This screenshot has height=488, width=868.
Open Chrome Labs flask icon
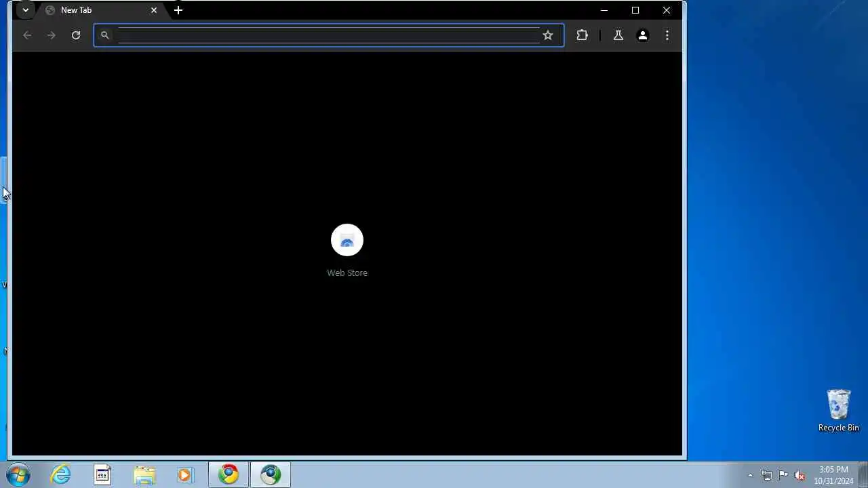point(618,35)
